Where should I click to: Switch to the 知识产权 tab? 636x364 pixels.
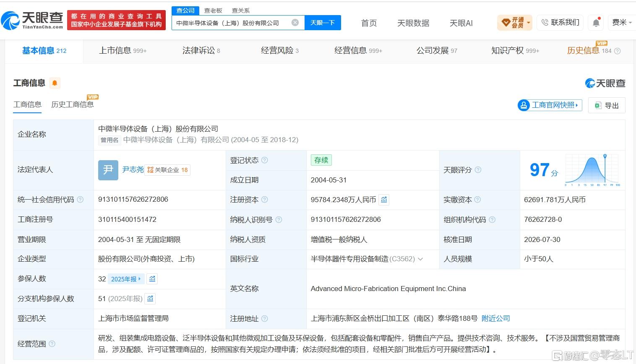pos(515,51)
